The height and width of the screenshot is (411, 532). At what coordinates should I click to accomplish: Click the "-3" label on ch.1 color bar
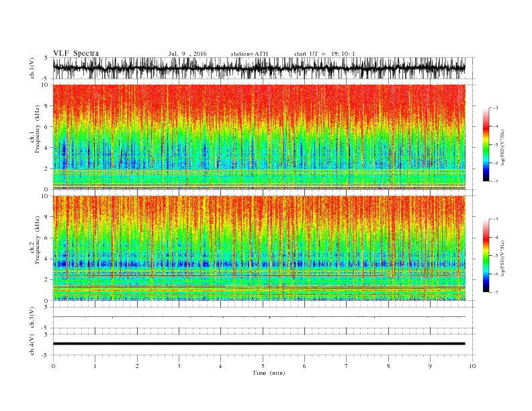tap(496, 108)
